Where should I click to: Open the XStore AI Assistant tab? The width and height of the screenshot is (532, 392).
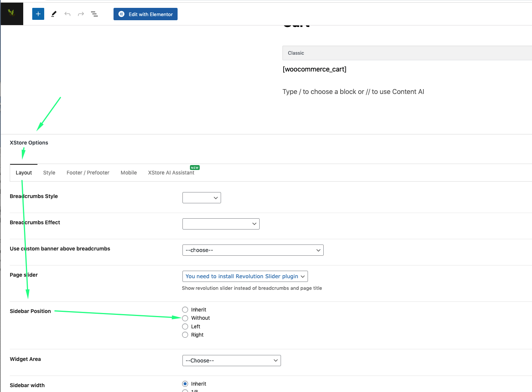click(171, 173)
